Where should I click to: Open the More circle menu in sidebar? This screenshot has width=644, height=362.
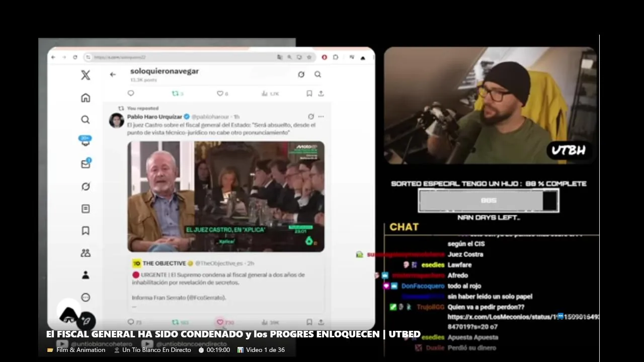pos(86,297)
